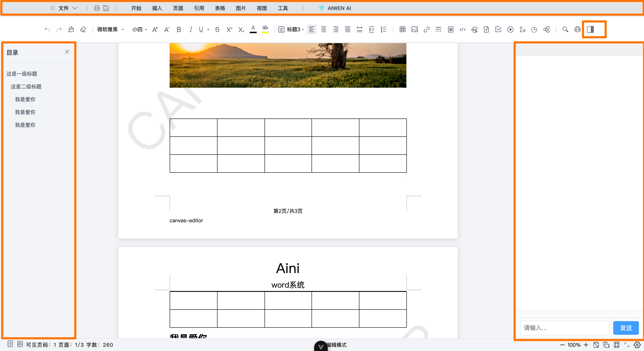
Task: Click the date/clock insert icon
Action: tap(534, 29)
